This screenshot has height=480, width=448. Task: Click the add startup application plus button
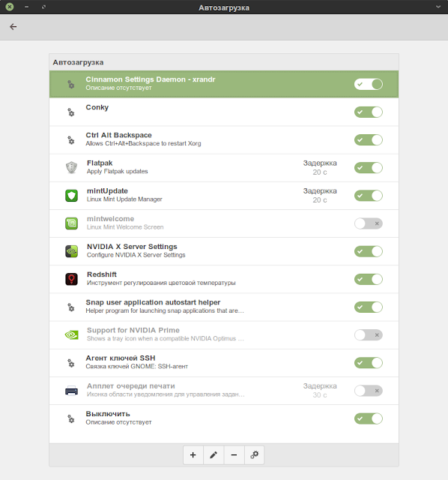(193, 455)
